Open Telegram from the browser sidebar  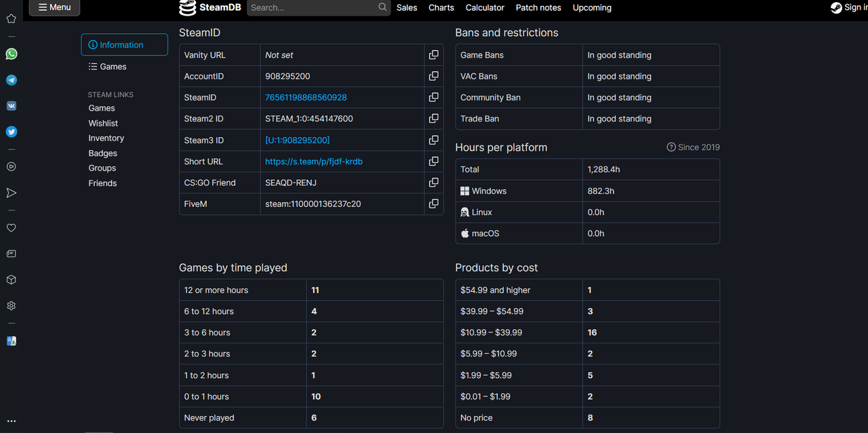pyautogui.click(x=12, y=80)
